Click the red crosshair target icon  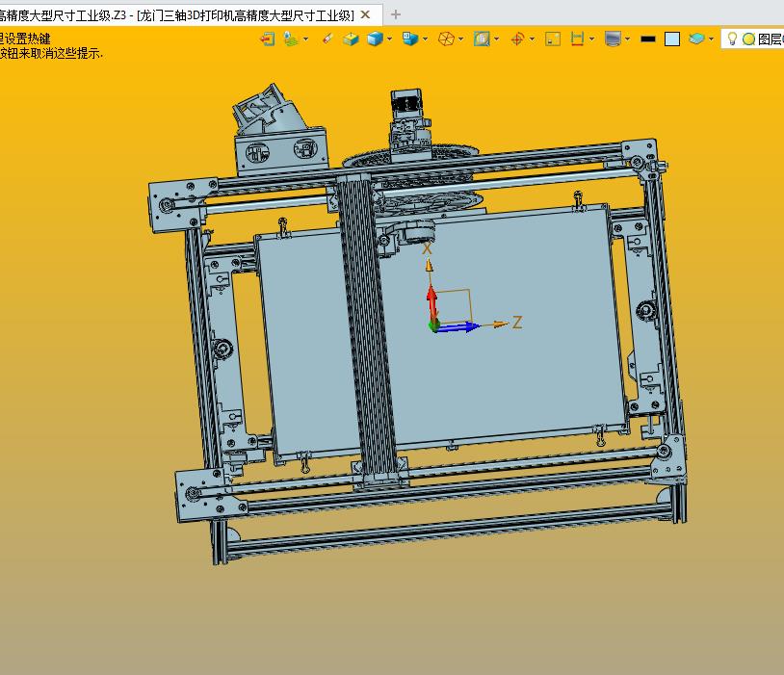[x=517, y=39]
